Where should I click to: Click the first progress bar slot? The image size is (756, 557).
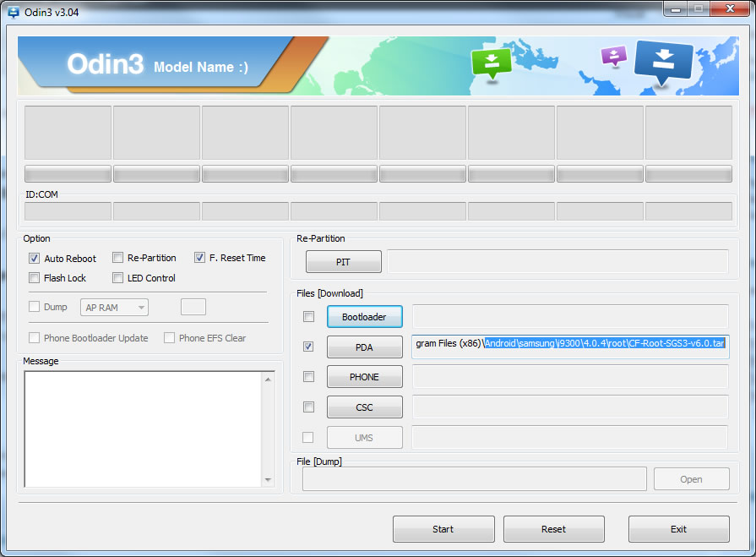[68, 173]
